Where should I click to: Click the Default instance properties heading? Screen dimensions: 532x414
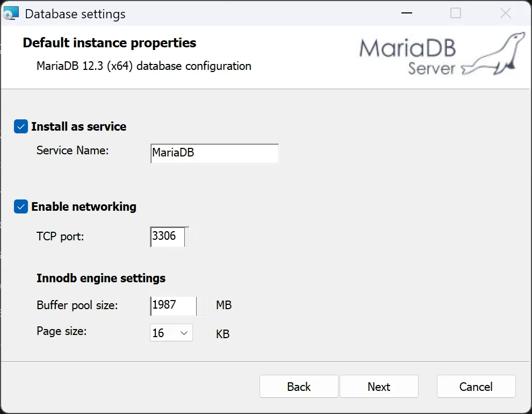(110, 43)
